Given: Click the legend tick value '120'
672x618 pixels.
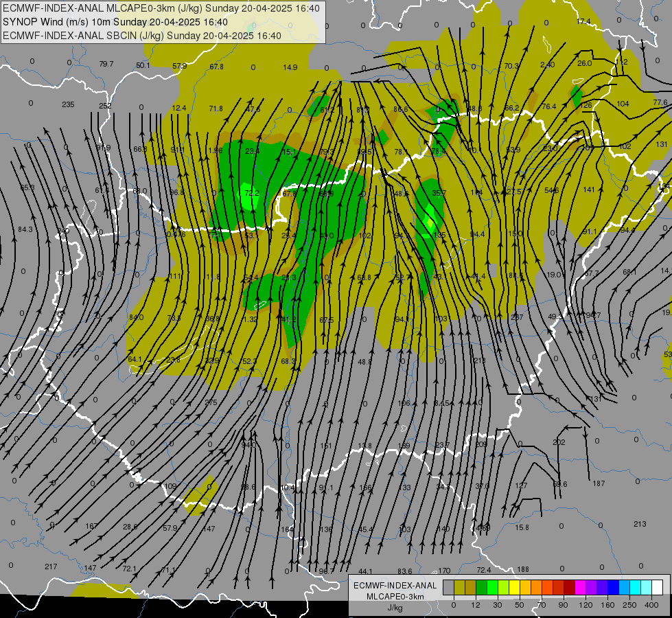Looking at the screenshot, I should point(586,605).
